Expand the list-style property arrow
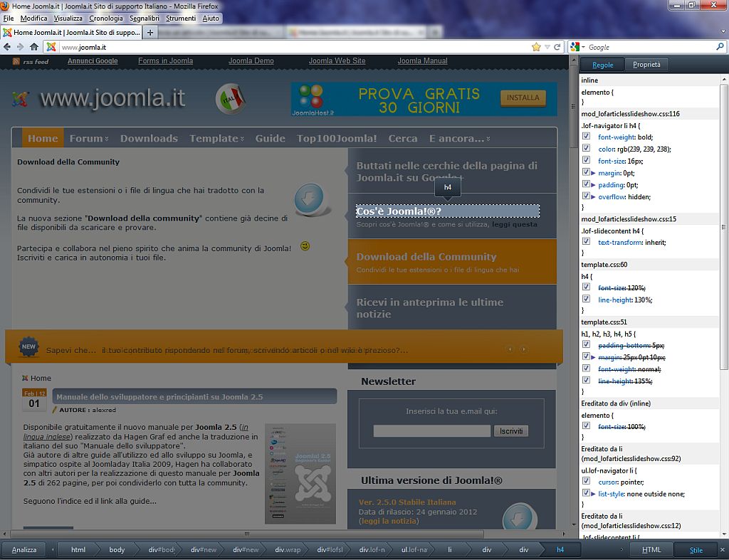The image size is (729, 560). (593, 494)
